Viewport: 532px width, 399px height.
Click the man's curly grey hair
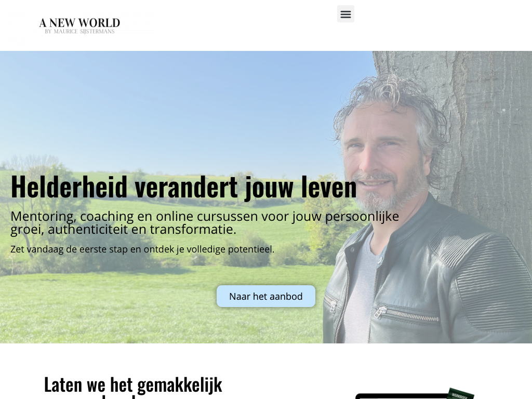[390, 98]
